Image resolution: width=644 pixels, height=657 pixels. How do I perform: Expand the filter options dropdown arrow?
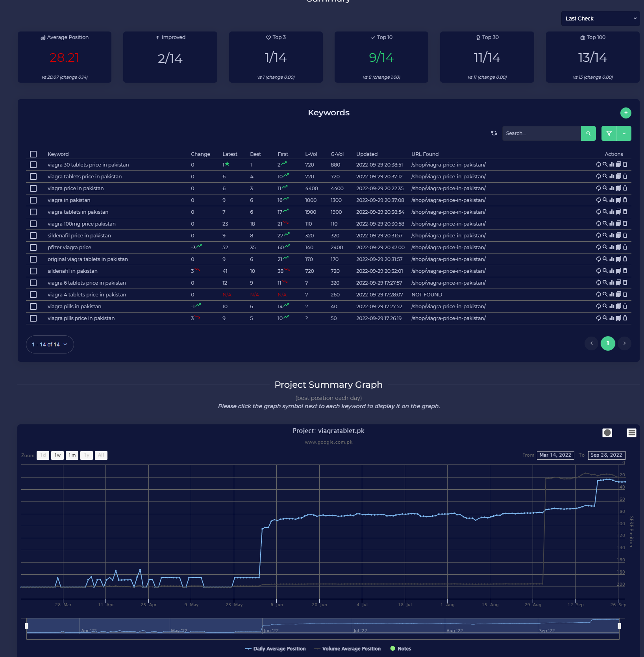[624, 133]
